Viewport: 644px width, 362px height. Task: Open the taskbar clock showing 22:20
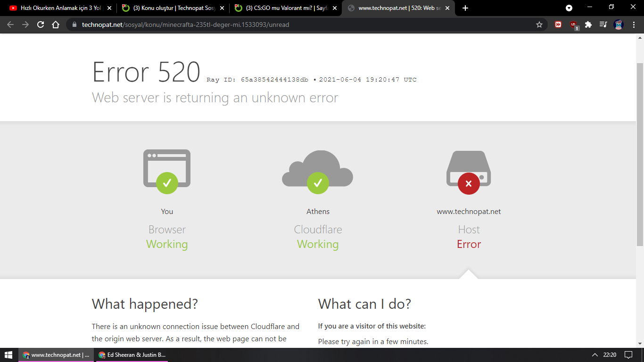pos(610,355)
